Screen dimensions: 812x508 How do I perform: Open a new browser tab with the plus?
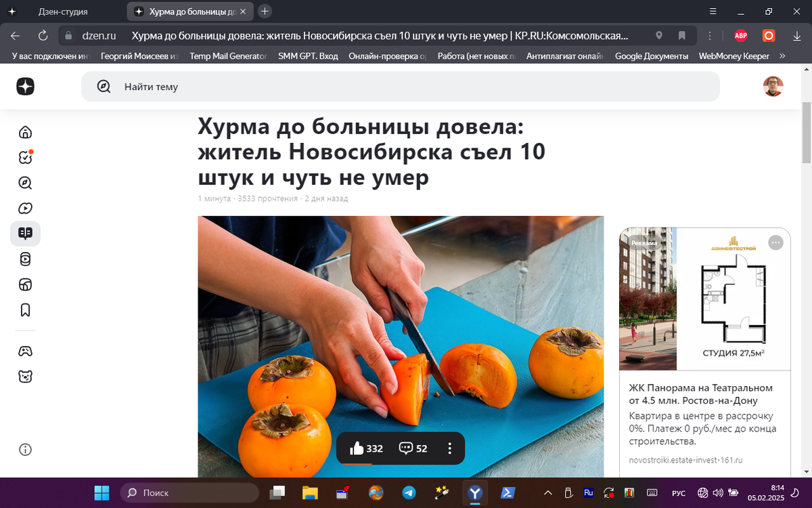(264, 11)
